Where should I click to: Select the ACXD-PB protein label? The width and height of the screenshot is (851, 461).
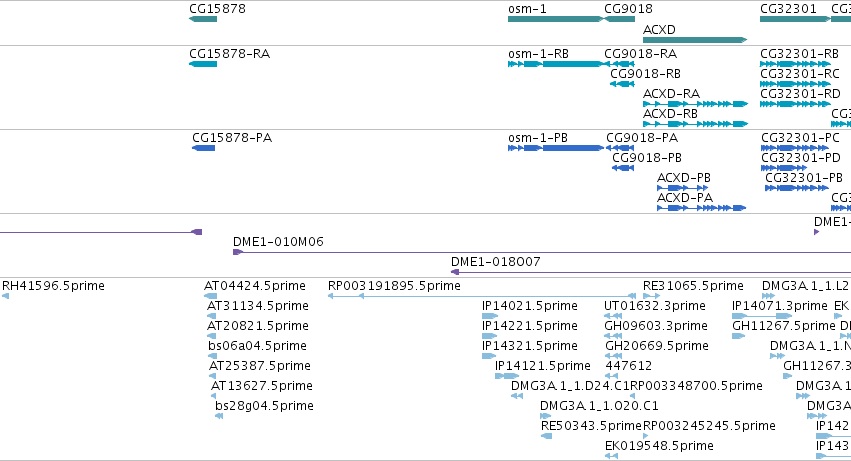pyautogui.click(x=684, y=178)
